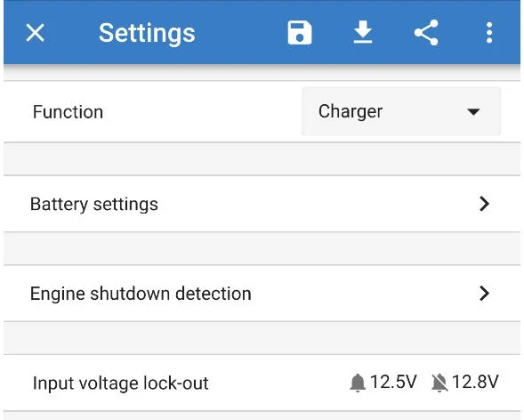Click the Function dropdown arrow

(473, 111)
